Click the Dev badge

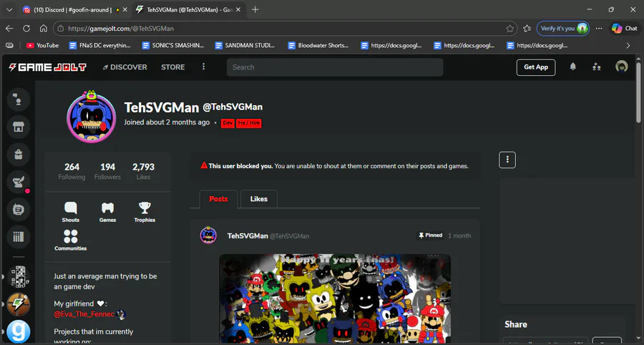click(x=228, y=123)
